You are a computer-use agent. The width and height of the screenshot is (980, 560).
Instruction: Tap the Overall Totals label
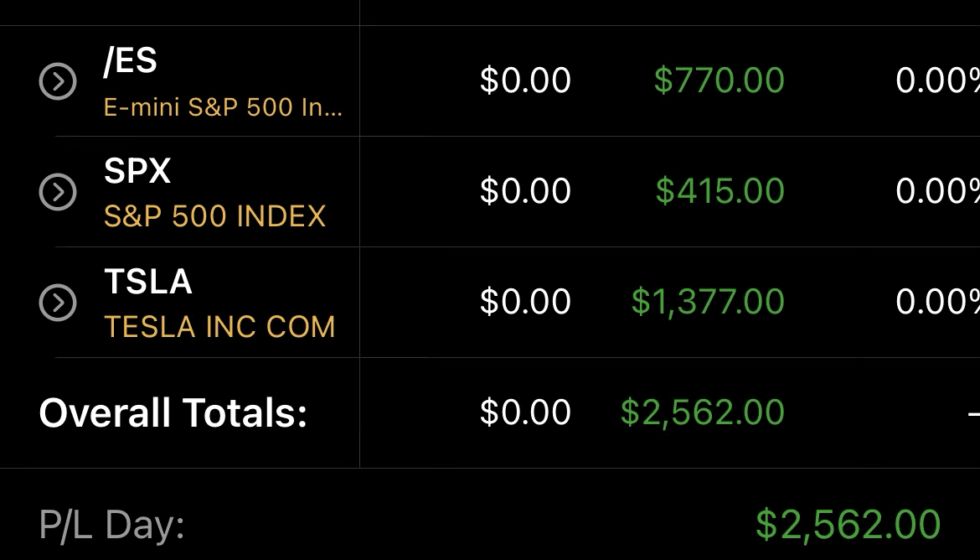[x=173, y=413]
